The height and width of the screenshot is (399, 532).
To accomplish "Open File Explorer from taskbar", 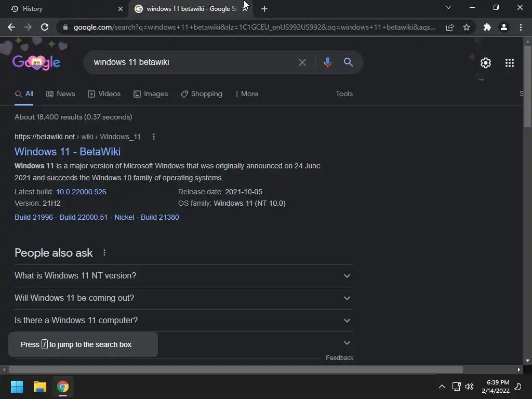I will click(39, 387).
